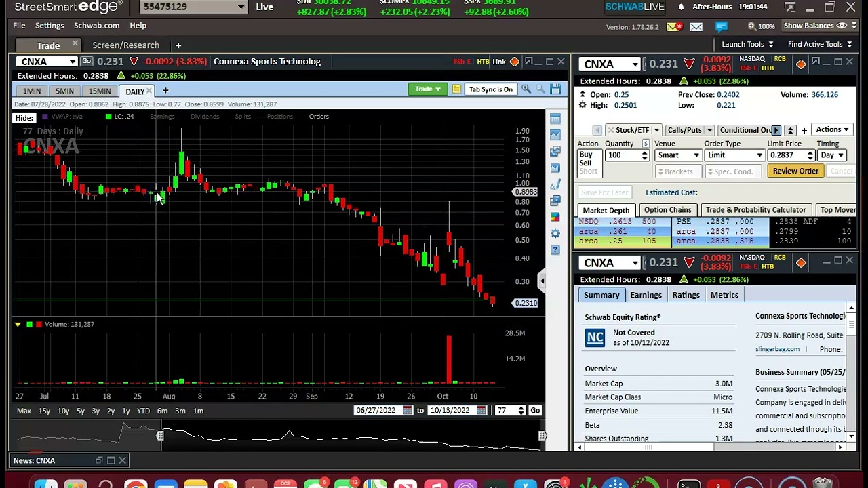The height and width of the screenshot is (488, 868).
Task: Toggle the LC .24 indicator visibility
Action: click(x=119, y=117)
